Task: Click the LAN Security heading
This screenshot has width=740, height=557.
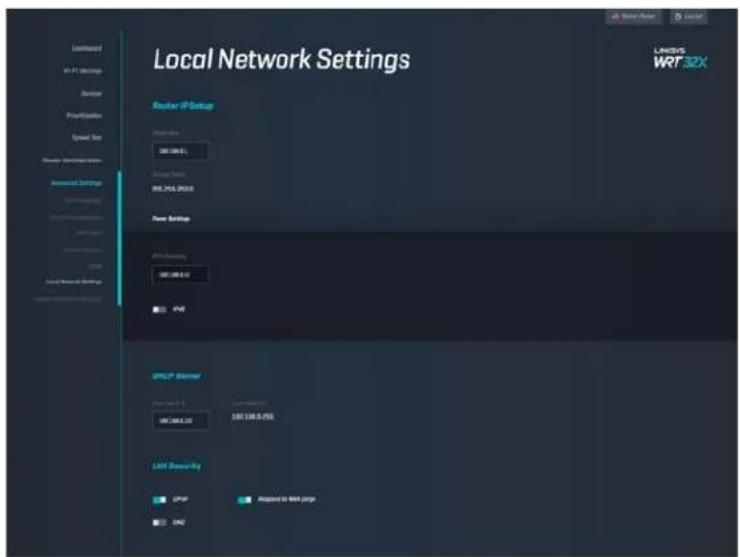Action: pos(177,466)
